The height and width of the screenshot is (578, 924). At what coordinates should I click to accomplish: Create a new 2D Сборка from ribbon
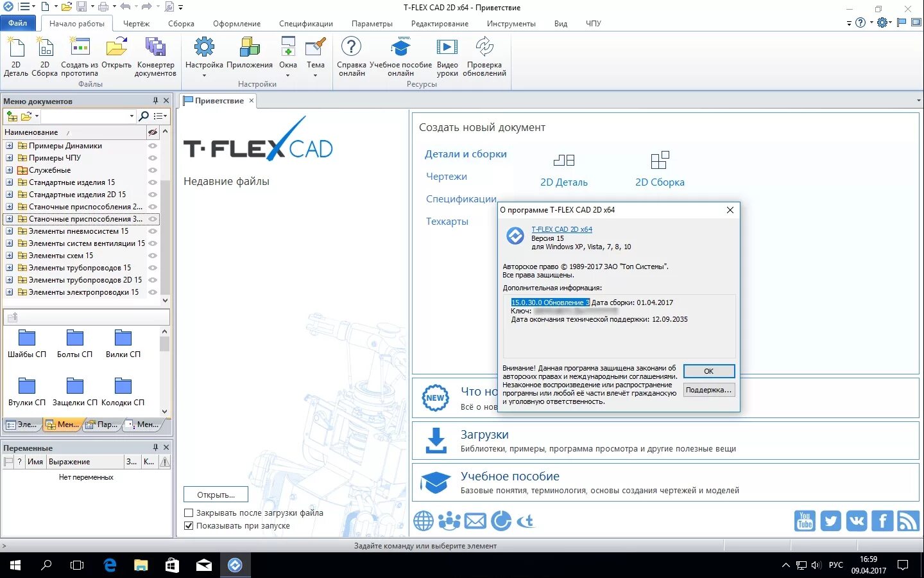click(x=44, y=57)
